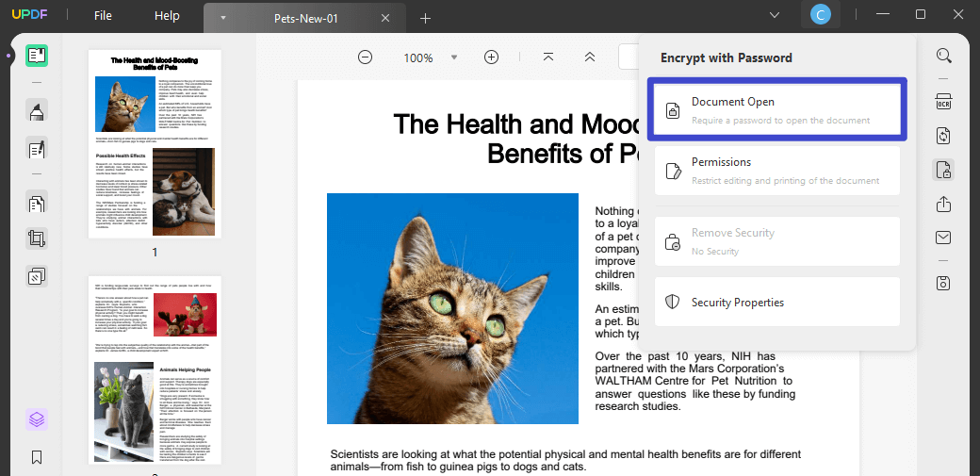The height and width of the screenshot is (476, 980).
Task: Click the Share file icon
Action: click(x=944, y=204)
